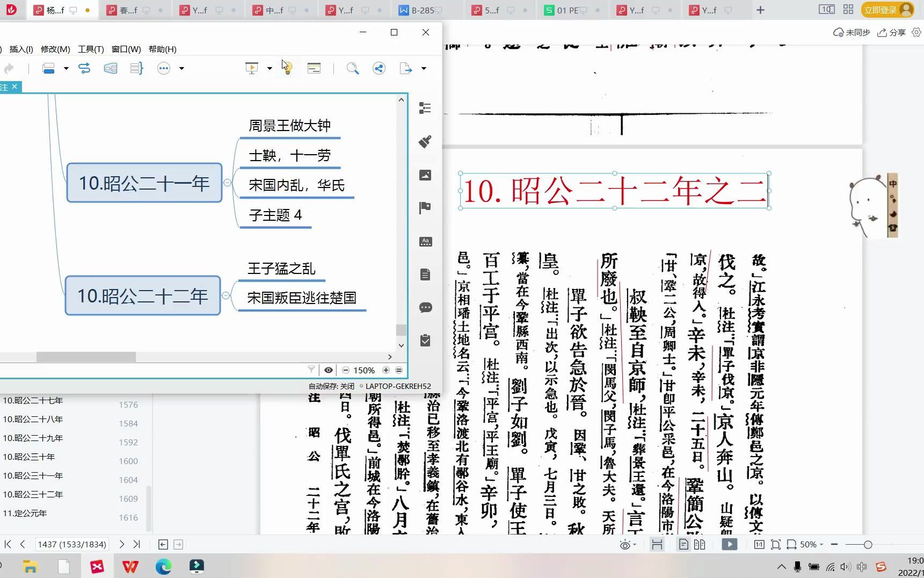Open the task info clipboard sidebar icon
The image size is (924, 578).
click(425, 341)
